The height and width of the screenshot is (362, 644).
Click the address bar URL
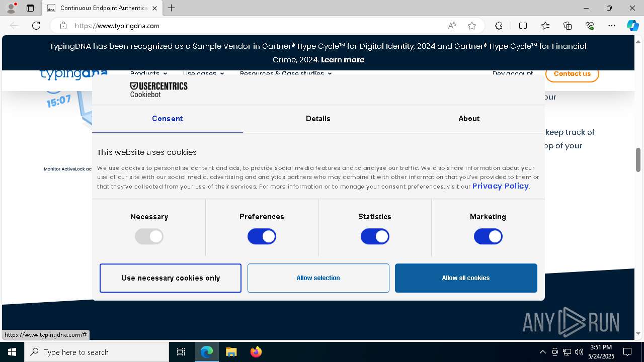(x=117, y=26)
